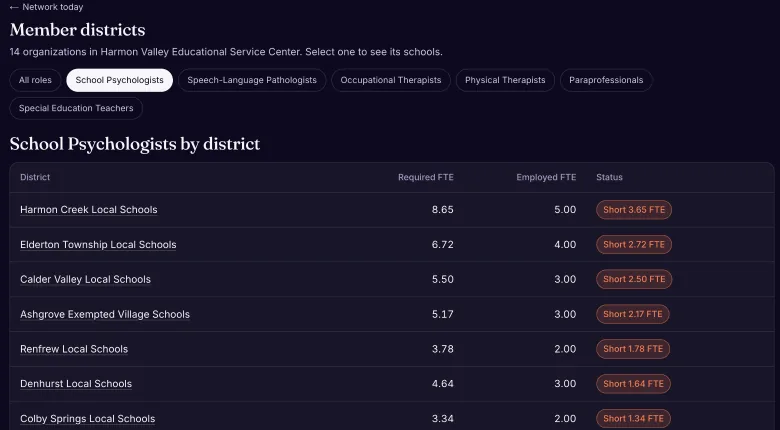Click the Short 1.64 FTE badge
Viewport: 780px width, 430px height.
tap(634, 384)
